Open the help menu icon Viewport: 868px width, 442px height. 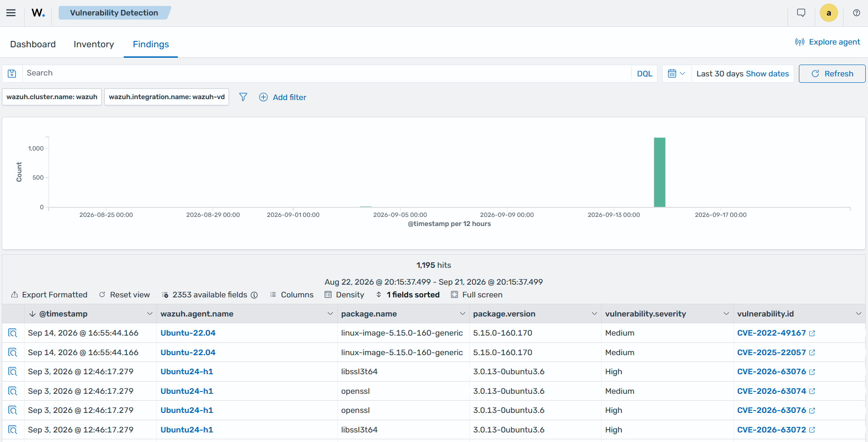(857, 13)
